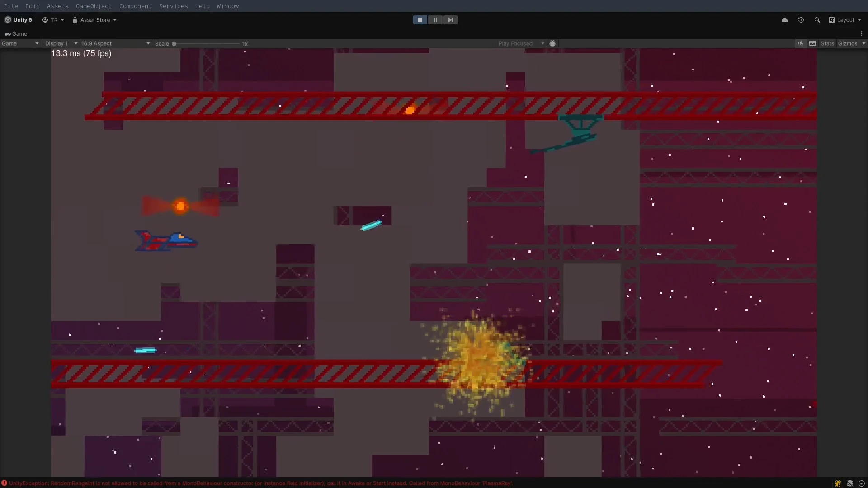Viewport: 868px width, 488px height.
Task: Click the Unity cloud services icon
Action: click(x=785, y=20)
